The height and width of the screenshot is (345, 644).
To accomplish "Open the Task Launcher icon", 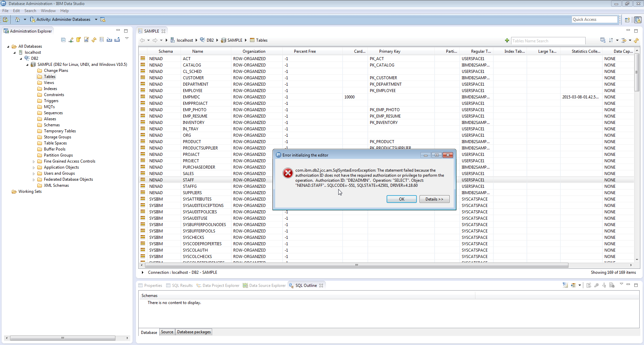I will pyautogui.click(x=5, y=19).
